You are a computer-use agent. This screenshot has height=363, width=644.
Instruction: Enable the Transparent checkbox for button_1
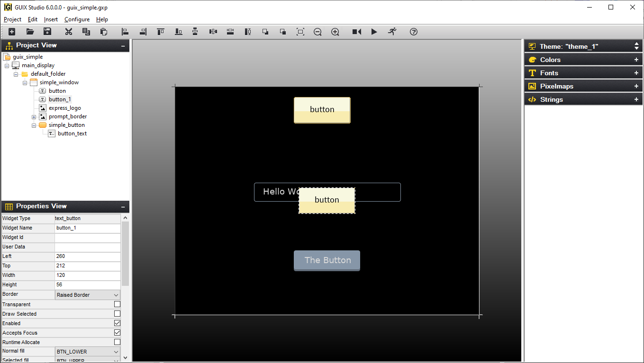point(117,304)
